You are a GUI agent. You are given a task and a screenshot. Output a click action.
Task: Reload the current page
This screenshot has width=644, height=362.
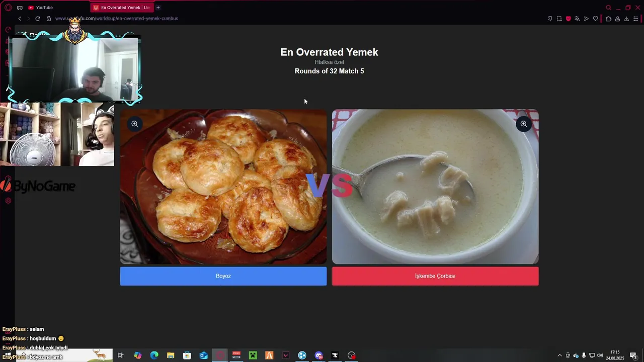tap(37, 19)
